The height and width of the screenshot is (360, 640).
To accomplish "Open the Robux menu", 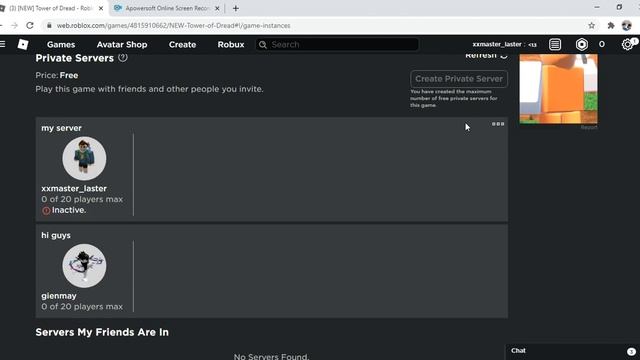I will pos(231,44).
